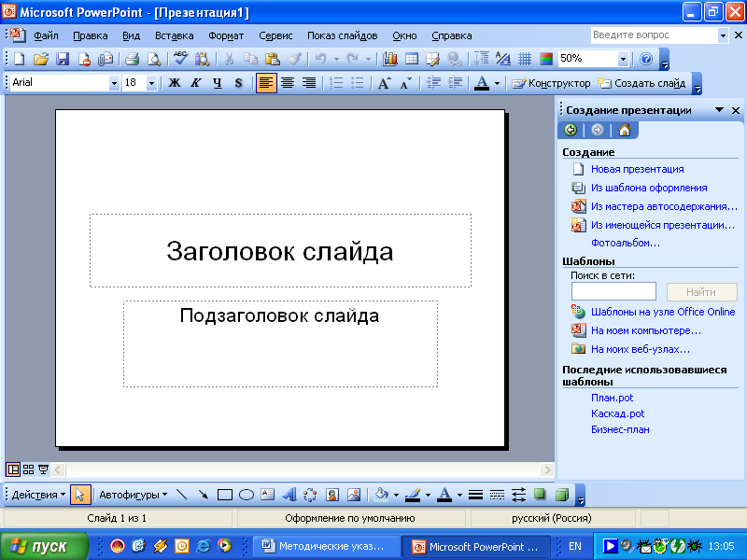Open Фотоальбом… link
The width and height of the screenshot is (747, 560).
click(x=625, y=243)
